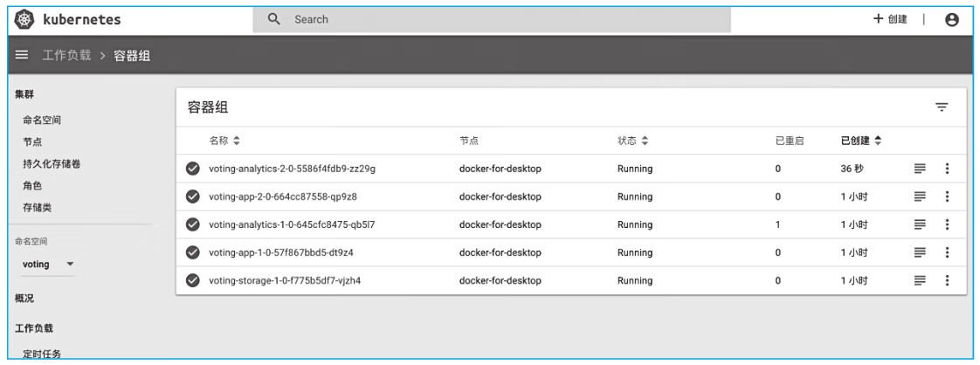This screenshot has height=365, width=980.
Task: Open the user account icon
Action: (953, 19)
